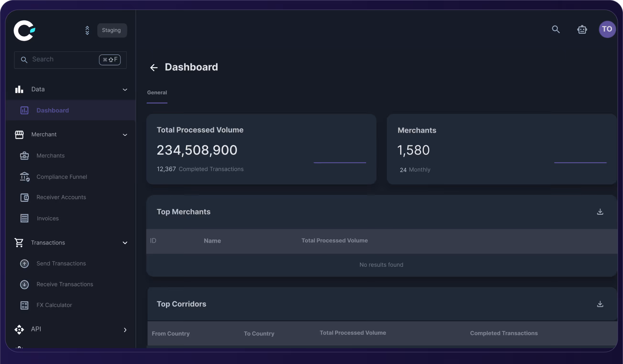
Task: Click the Staging environment badge
Action: click(x=112, y=30)
